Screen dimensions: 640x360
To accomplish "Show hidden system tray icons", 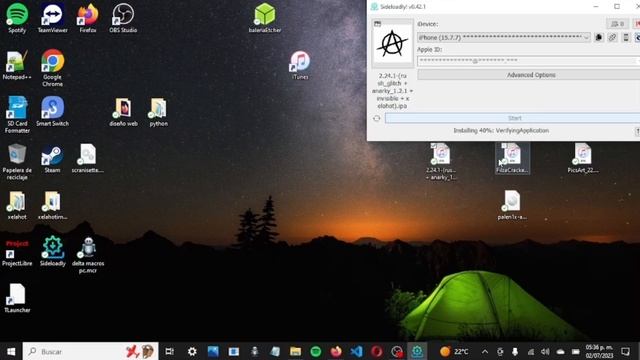I will click(x=484, y=351).
